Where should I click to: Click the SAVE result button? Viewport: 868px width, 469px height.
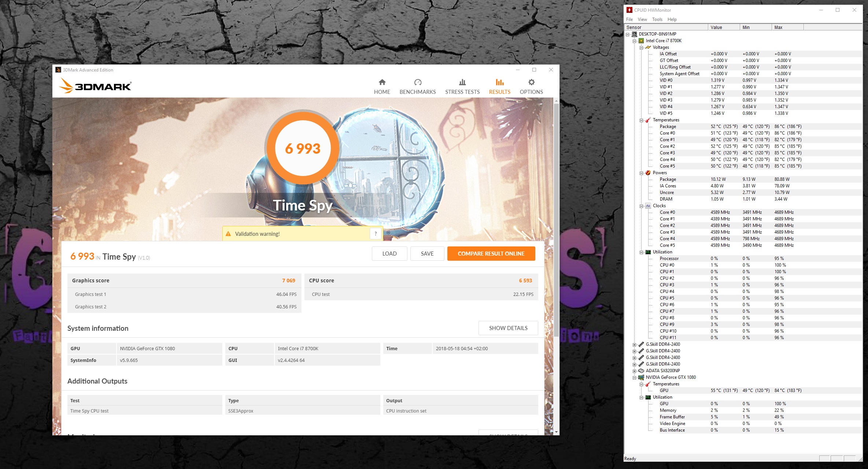click(x=427, y=253)
